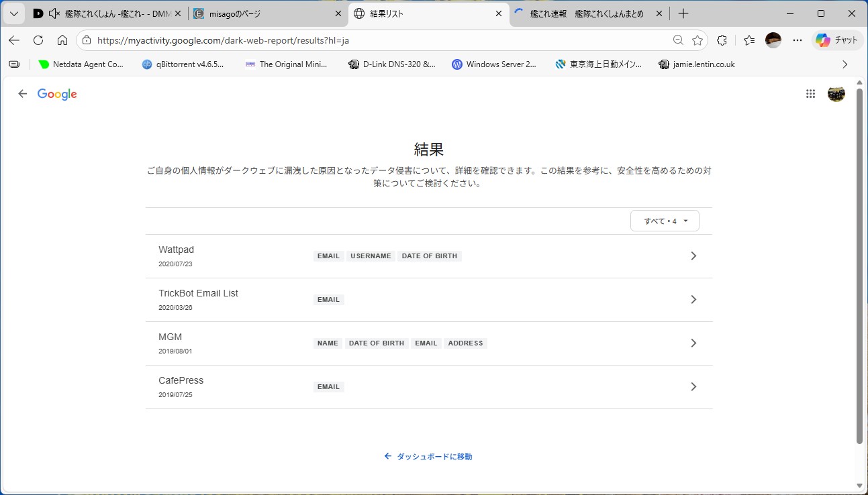Add page to favorites via star icon
Screen dimensions: 868x495
(697, 40)
